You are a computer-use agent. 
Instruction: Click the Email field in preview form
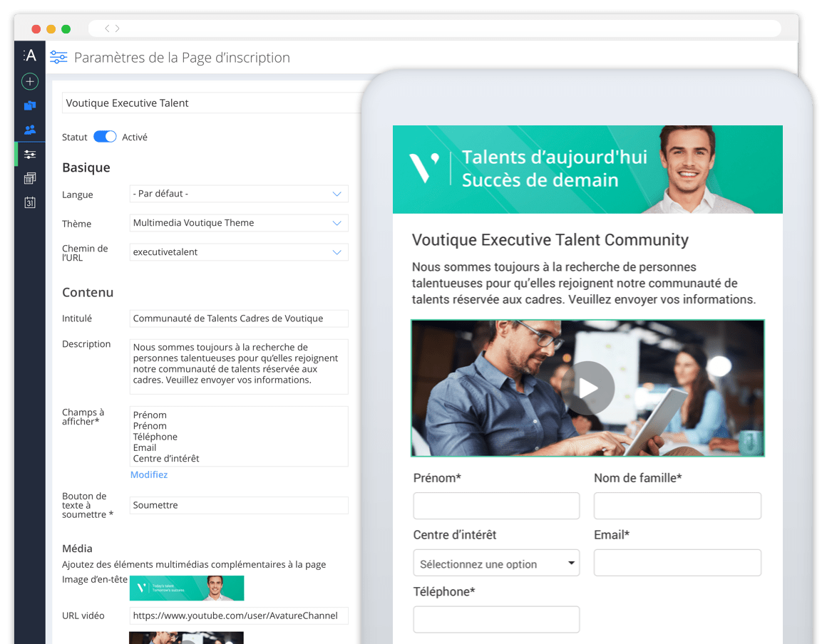[677, 563]
